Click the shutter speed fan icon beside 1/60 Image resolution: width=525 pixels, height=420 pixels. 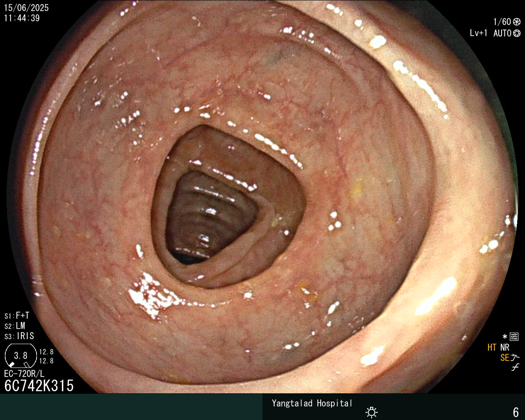point(517,22)
